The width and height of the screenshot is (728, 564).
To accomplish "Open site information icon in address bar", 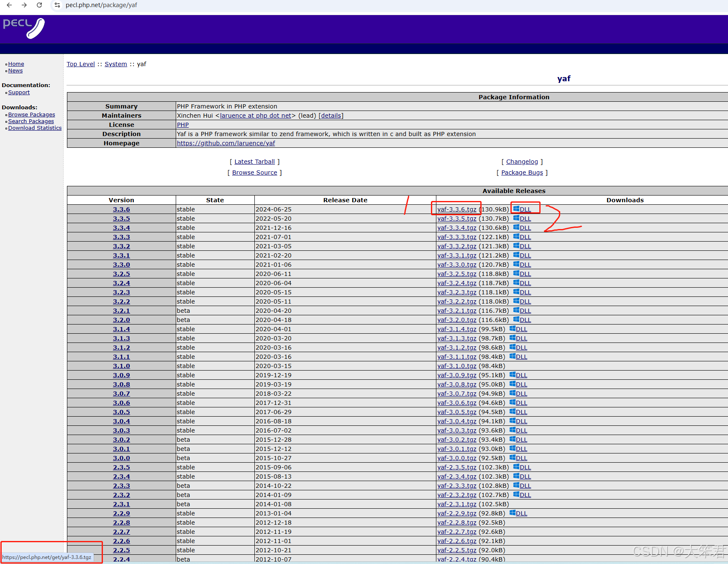I will [57, 5].
